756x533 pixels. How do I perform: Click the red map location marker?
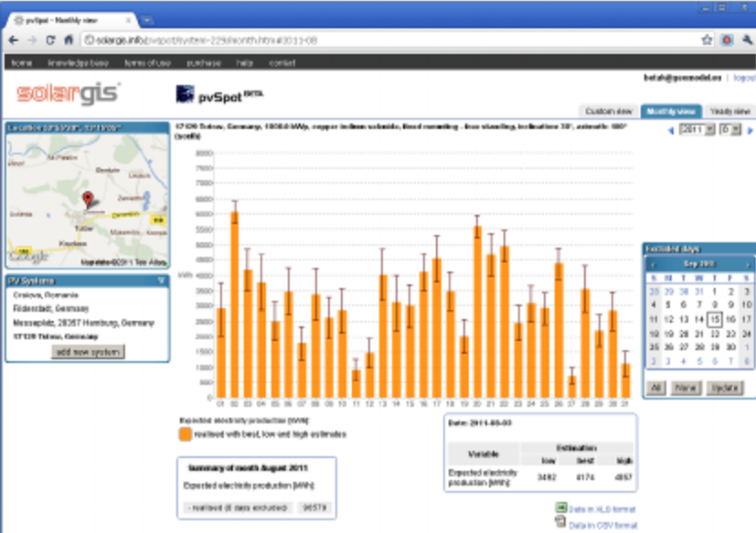[88, 199]
